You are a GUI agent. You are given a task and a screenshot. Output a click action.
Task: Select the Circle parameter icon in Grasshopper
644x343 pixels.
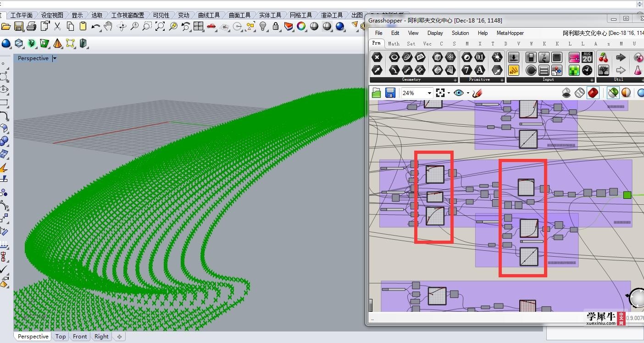pos(394,57)
